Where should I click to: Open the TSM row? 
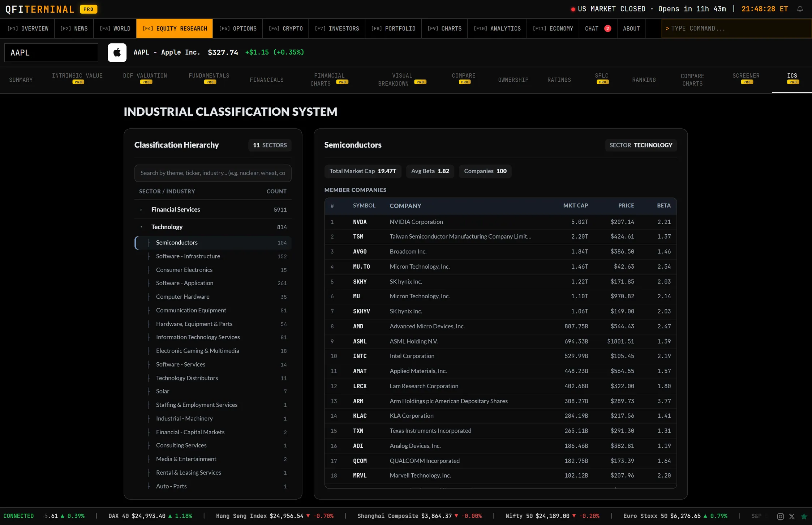pyautogui.click(x=500, y=237)
